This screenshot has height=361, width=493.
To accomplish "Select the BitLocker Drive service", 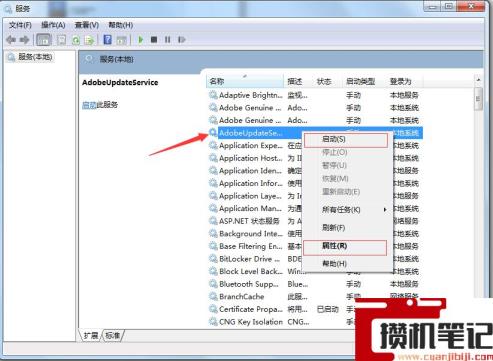I will point(255,259).
